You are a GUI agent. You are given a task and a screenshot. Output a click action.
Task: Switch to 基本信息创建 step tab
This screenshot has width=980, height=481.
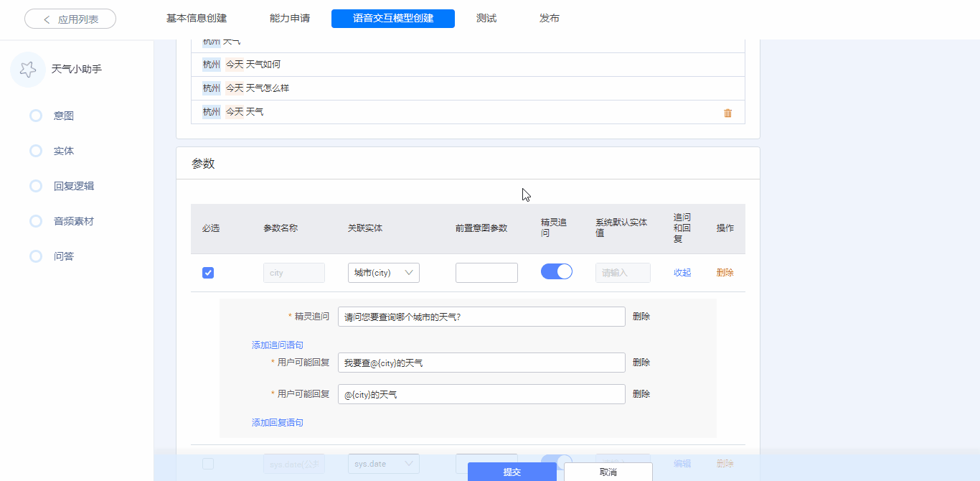click(x=197, y=19)
